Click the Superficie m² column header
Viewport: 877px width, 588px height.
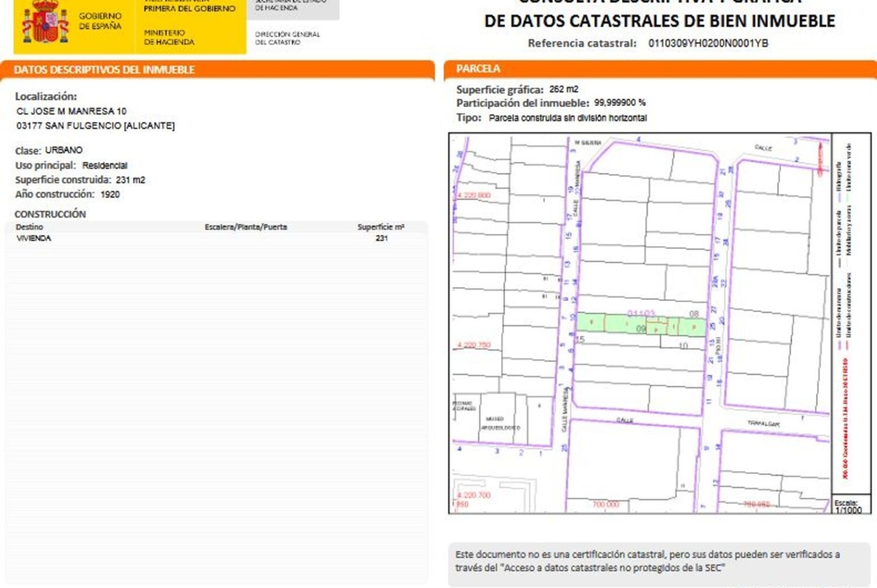pyautogui.click(x=381, y=227)
